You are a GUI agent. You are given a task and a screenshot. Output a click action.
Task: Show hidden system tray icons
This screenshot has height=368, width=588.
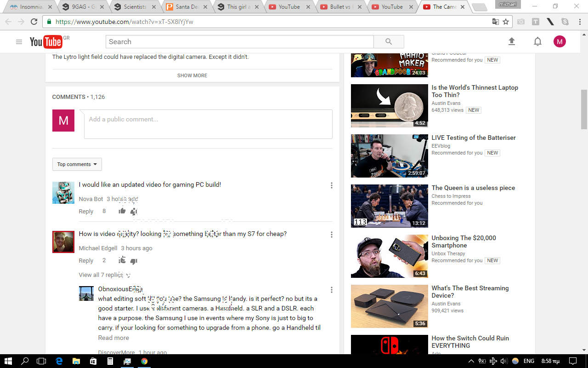471,361
